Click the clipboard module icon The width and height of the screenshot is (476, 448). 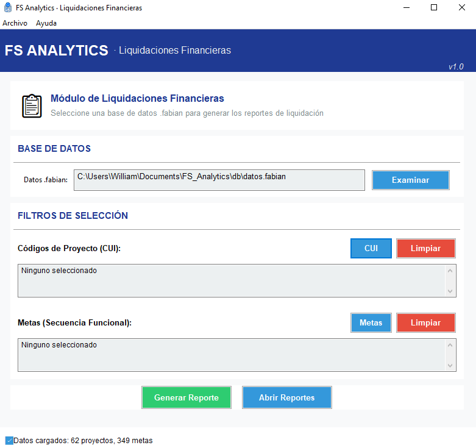click(x=32, y=105)
